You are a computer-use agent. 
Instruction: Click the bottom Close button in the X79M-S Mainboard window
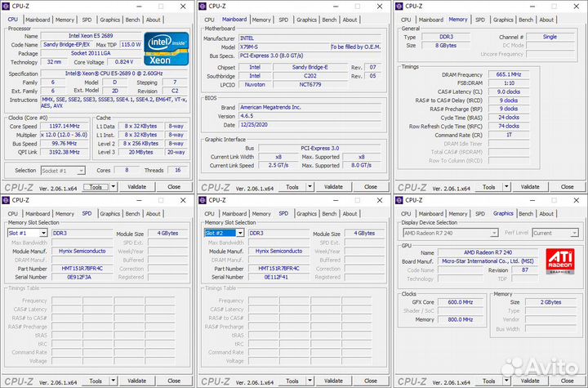point(371,186)
